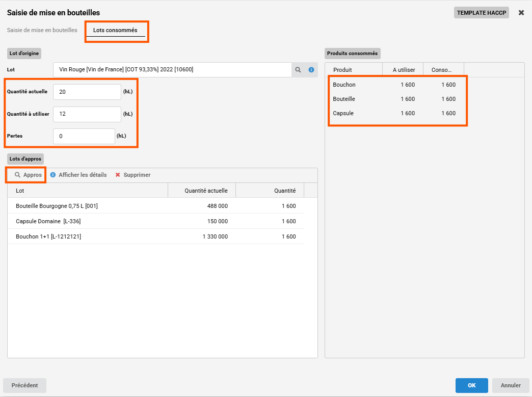532x397 pixels.
Task: Click the Annuler button
Action: tap(511, 385)
